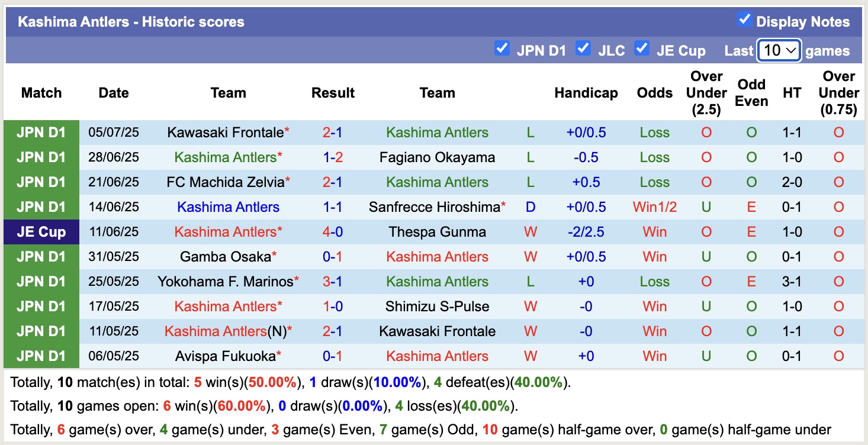Open the games count dropdown showing 10
868x445 pixels.
pyautogui.click(x=779, y=51)
